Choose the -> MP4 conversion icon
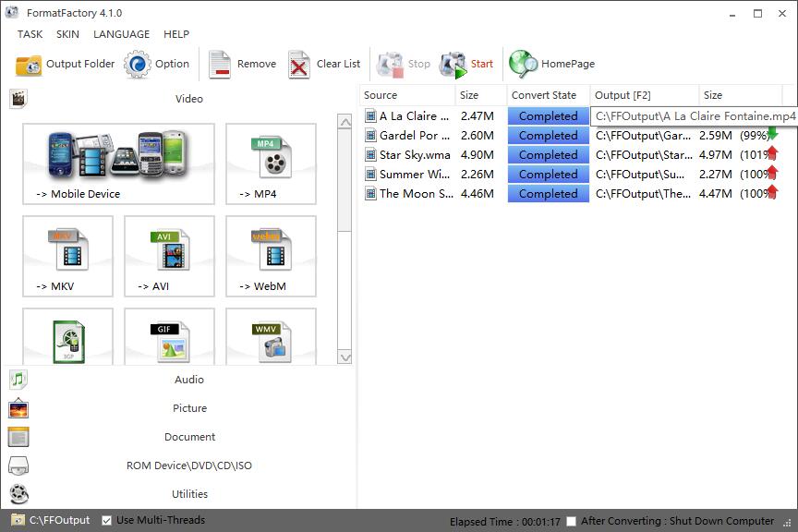The height and width of the screenshot is (532, 798). point(271,157)
